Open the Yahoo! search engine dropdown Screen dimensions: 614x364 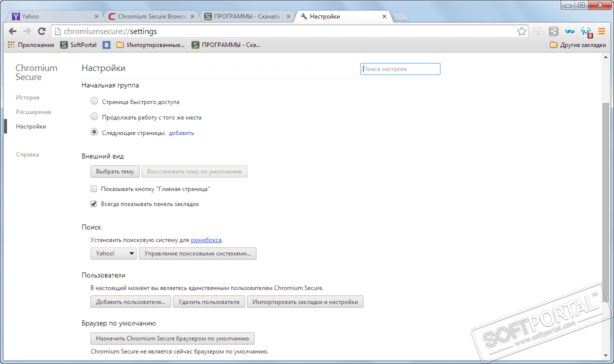click(113, 253)
